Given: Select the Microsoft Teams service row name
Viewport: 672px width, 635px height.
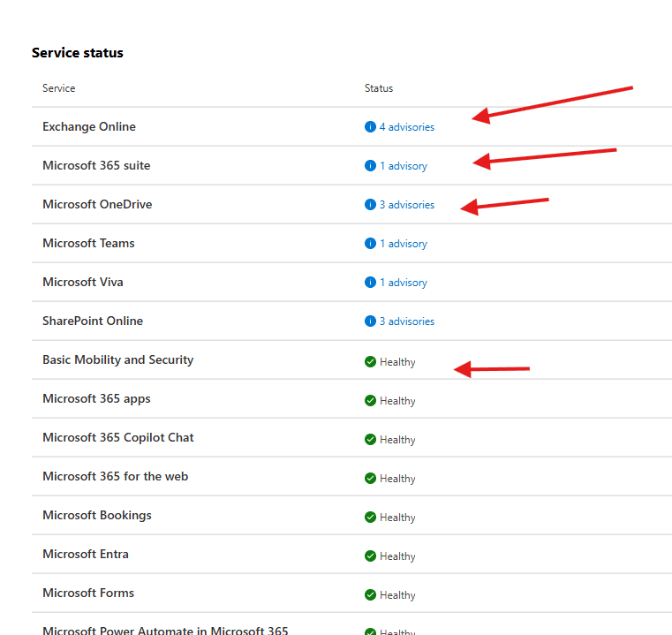Looking at the screenshot, I should (x=88, y=243).
